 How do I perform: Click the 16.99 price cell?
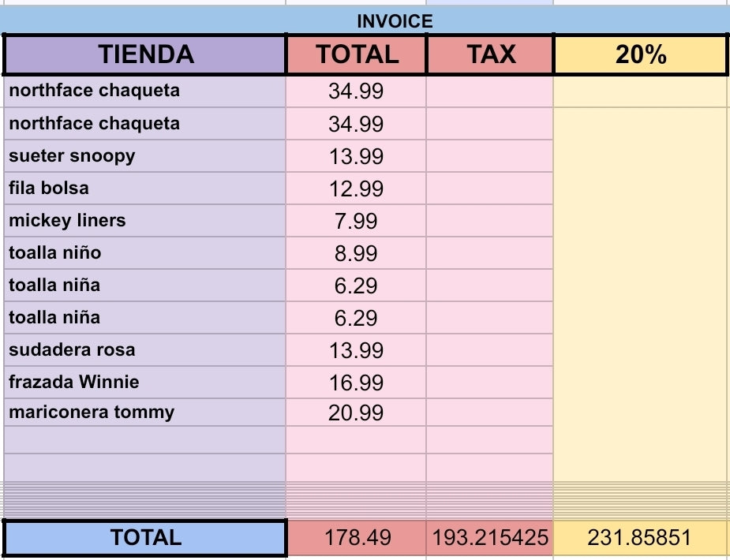[357, 383]
